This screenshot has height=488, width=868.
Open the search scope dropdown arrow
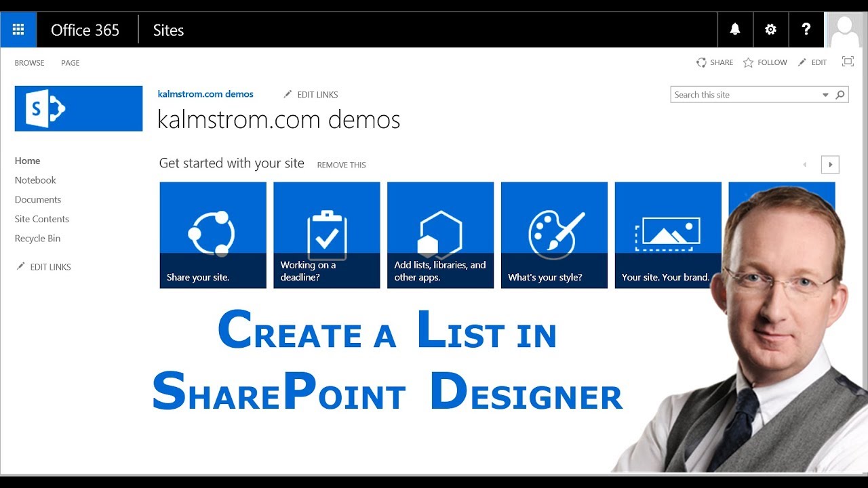(x=825, y=95)
